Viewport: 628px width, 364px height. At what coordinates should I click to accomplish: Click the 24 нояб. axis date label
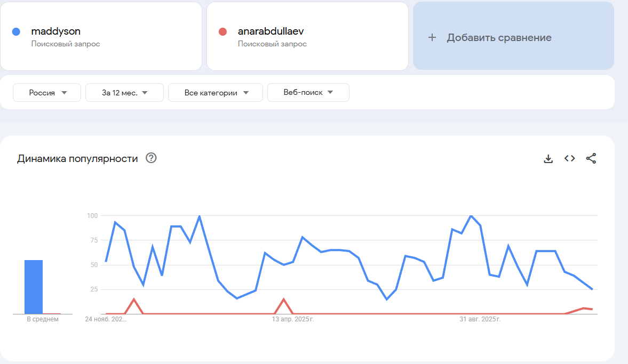coord(106,319)
